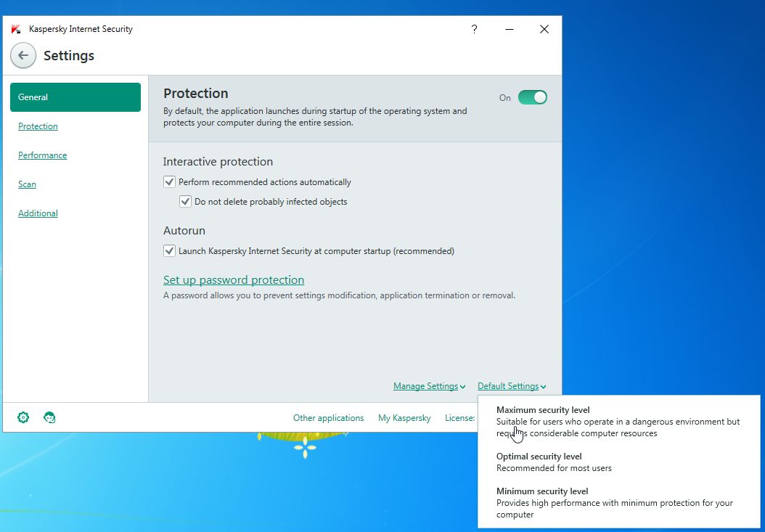The width and height of the screenshot is (765, 532).
Task: Click the License link in footer
Action: point(459,418)
